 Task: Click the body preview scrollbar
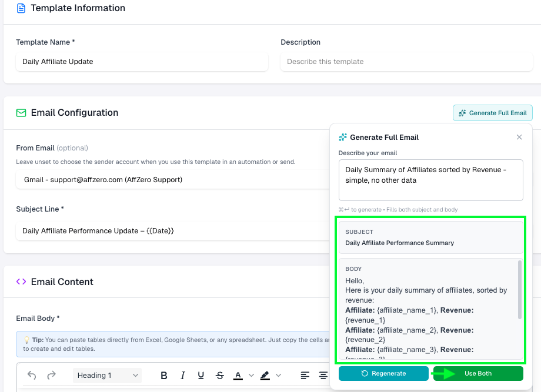[520, 290]
